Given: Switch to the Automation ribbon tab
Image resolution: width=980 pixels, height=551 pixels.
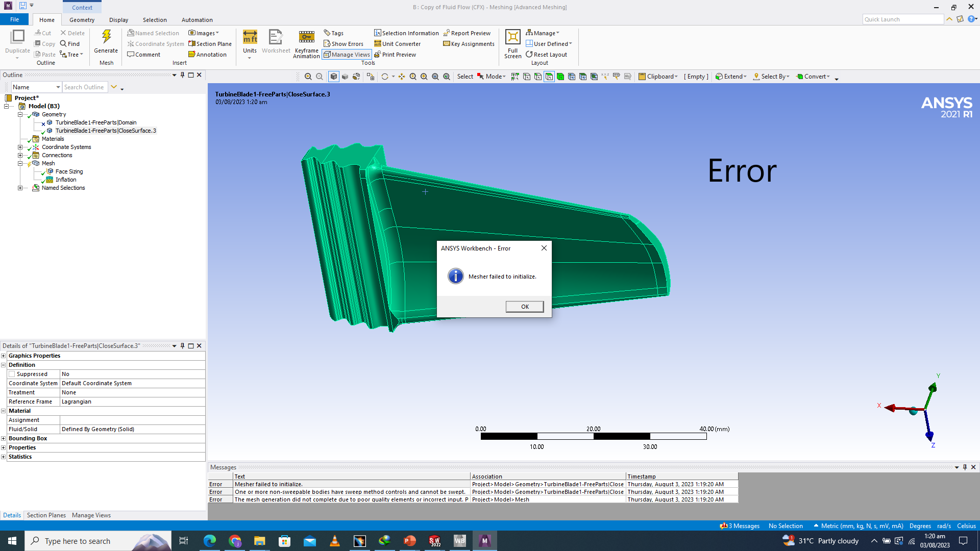Looking at the screenshot, I should point(197,20).
